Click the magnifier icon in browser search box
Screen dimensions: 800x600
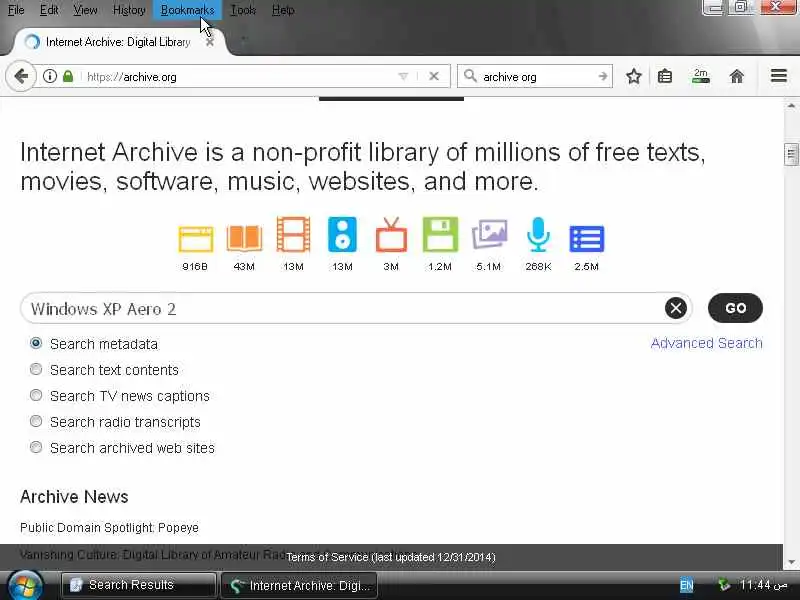470,76
